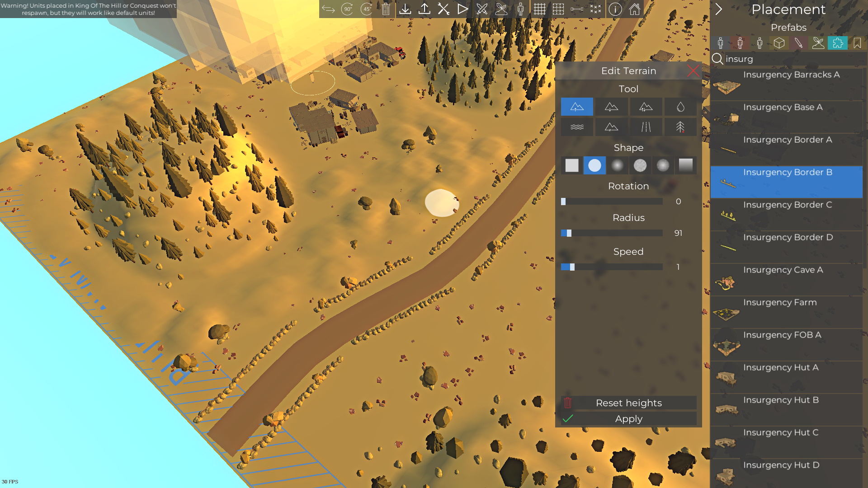Click the Radius slider track
The image size is (868, 488).
pos(612,233)
